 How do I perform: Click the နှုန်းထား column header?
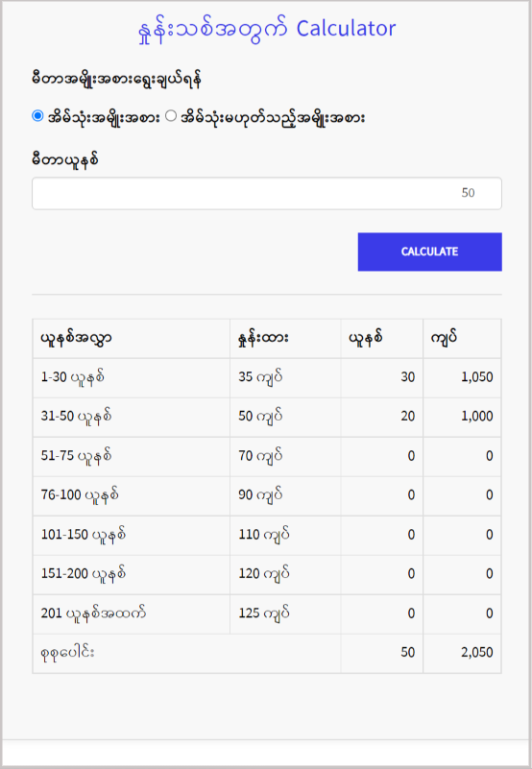pyautogui.click(x=263, y=338)
